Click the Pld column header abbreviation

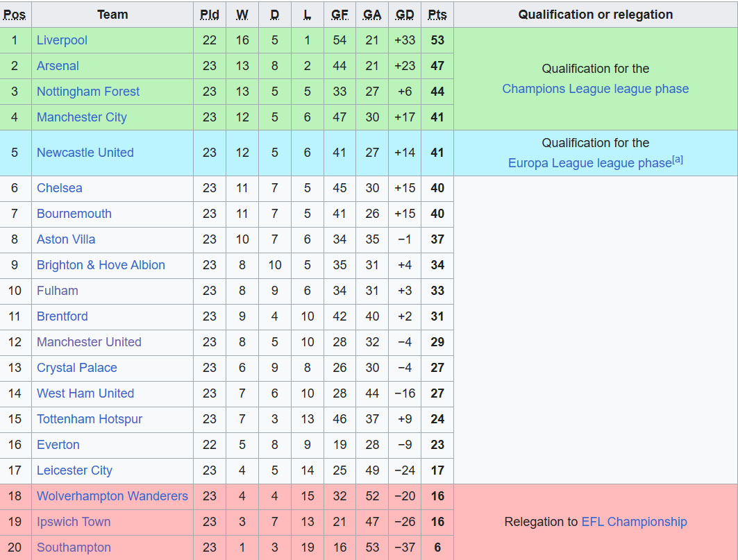pyautogui.click(x=210, y=15)
